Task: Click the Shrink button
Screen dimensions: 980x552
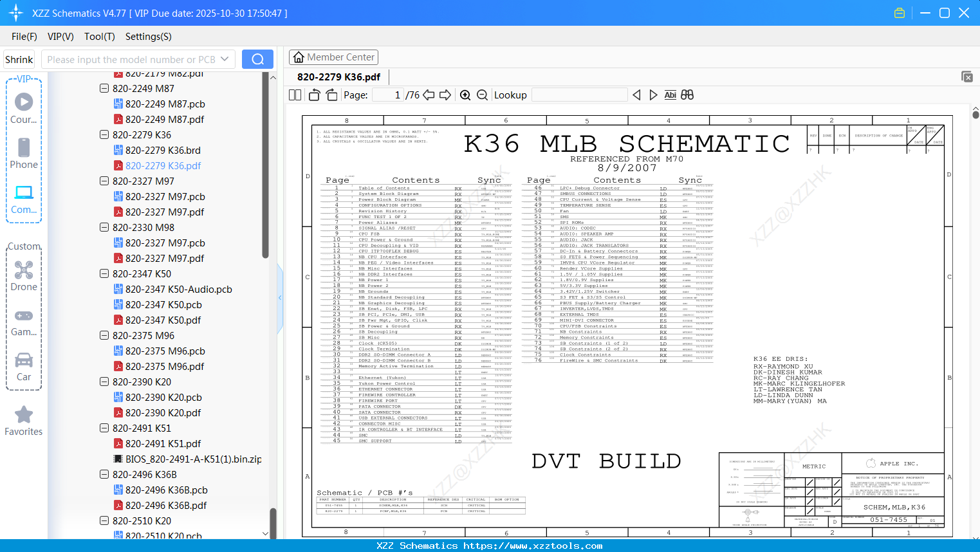Action: (x=19, y=59)
